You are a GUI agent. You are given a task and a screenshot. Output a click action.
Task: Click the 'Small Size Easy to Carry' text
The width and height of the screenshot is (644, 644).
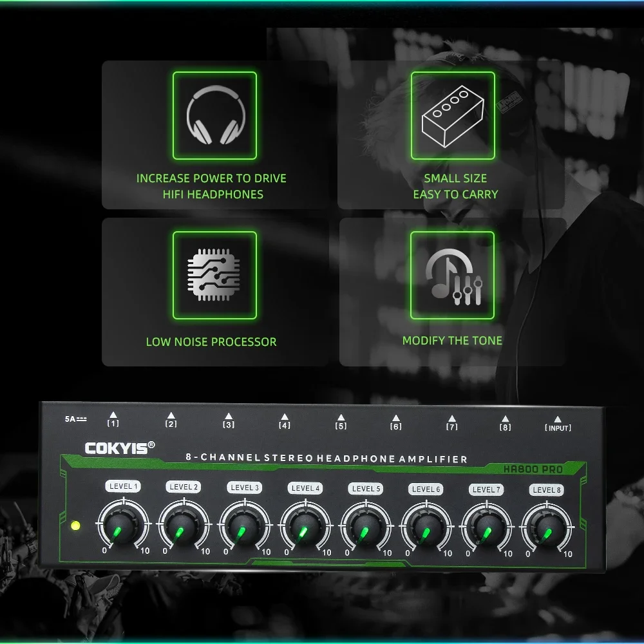(455, 186)
